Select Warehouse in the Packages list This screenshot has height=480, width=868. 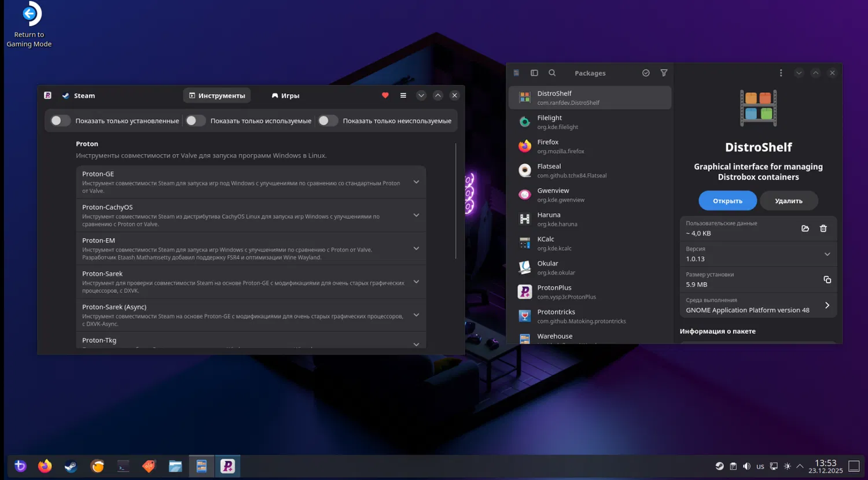[590, 337]
